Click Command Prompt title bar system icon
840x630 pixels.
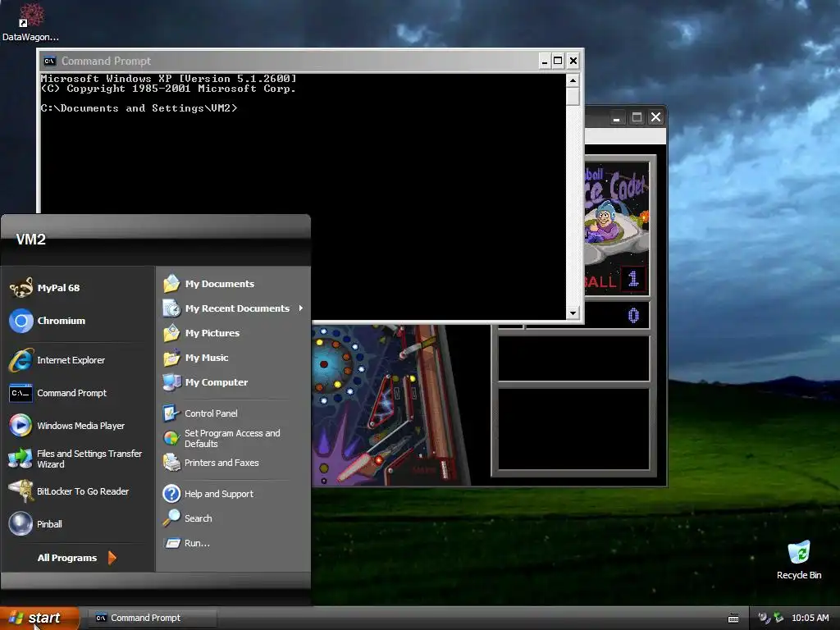[49, 61]
